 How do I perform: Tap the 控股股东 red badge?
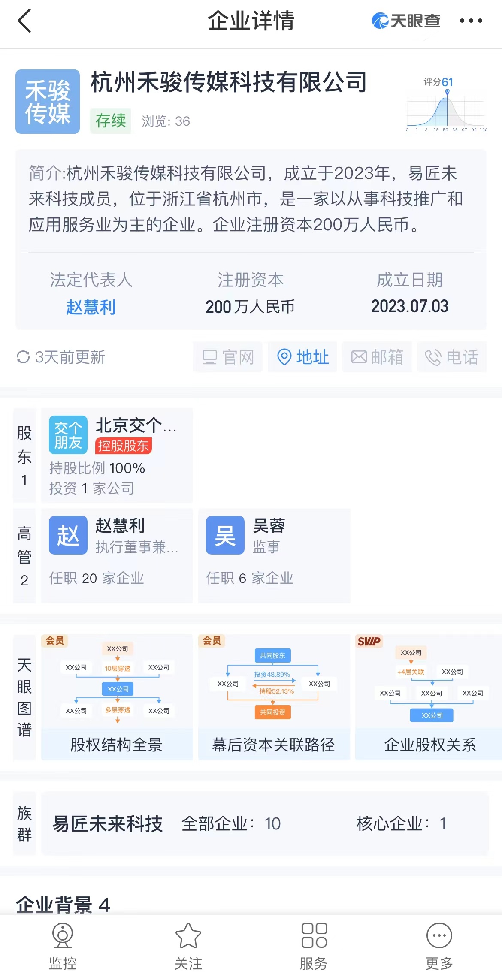(x=124, y=446)
